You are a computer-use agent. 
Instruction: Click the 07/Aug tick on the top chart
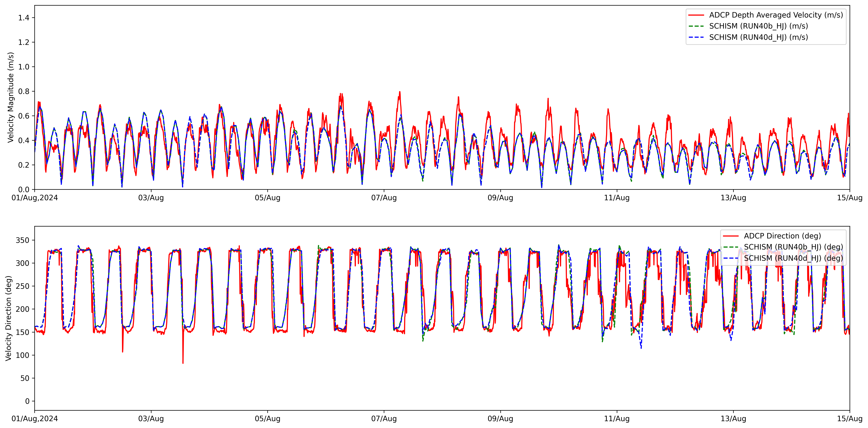coord(384,198)
